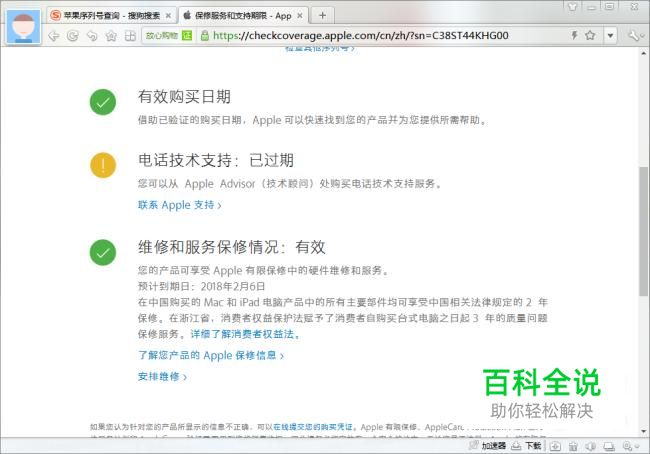Expand the address bar dropdown arrow

tap(610, 36)
